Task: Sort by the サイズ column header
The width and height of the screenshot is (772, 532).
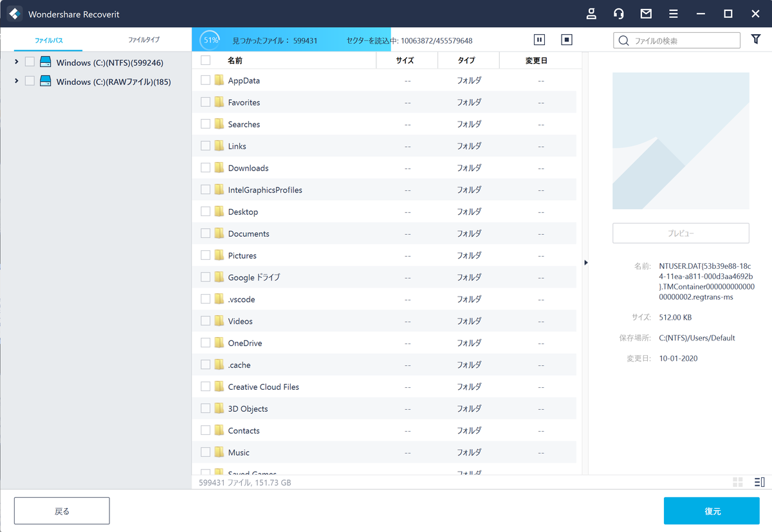Action: point(405,60)
